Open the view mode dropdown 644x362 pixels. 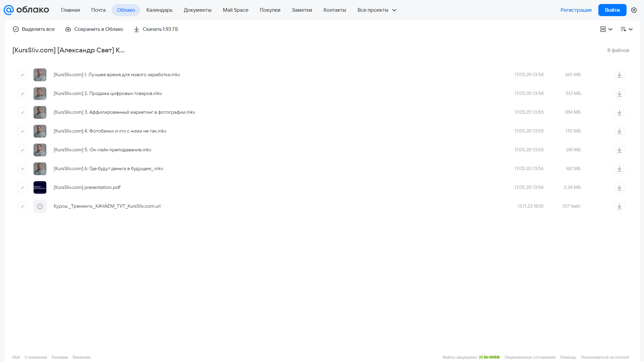coord(606,29)
